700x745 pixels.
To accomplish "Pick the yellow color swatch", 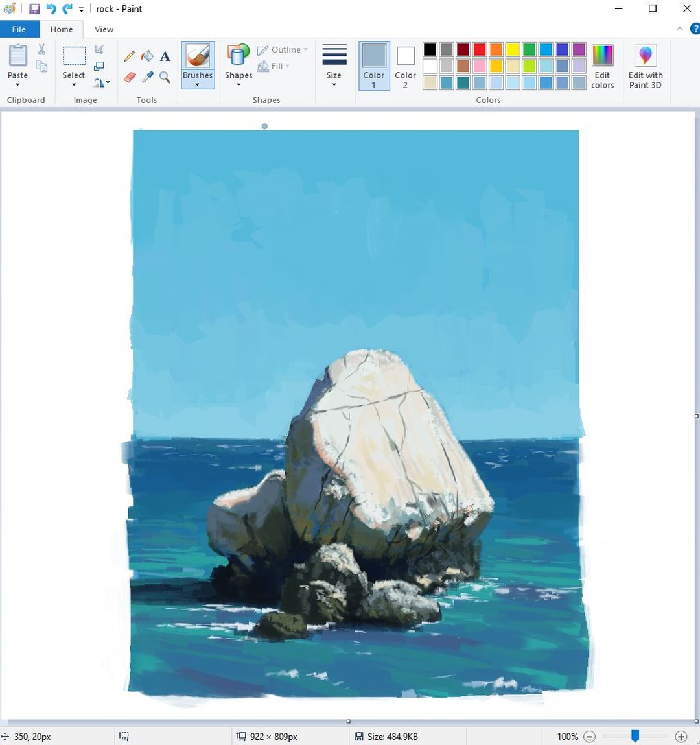I will pyautogui.click(x=513, y=49).
